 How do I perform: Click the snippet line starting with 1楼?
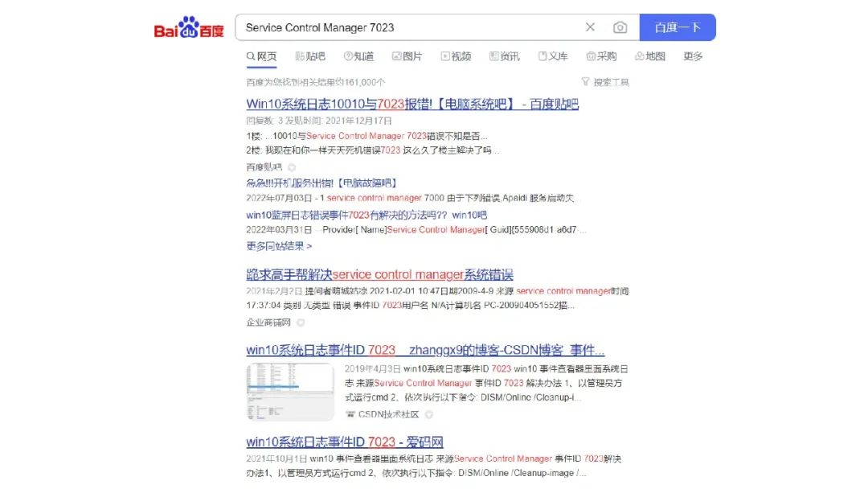(367, 136)
